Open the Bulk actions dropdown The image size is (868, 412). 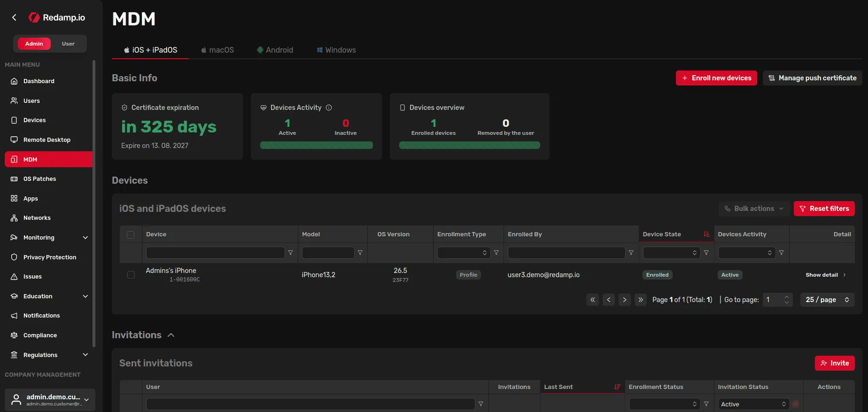pyautogui.click(x=754, y=209)
